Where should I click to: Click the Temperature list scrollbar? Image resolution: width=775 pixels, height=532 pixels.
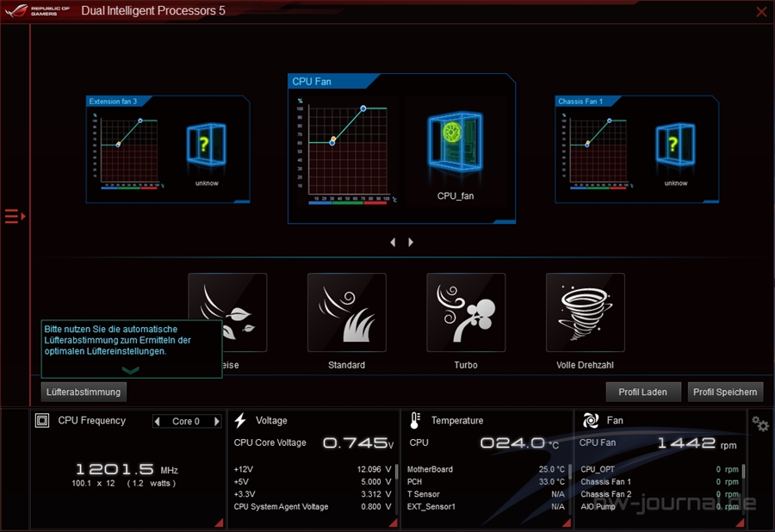[569, 471]
